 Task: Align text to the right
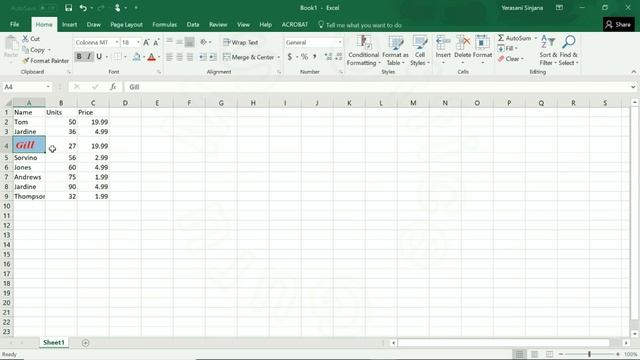point(190,57)
